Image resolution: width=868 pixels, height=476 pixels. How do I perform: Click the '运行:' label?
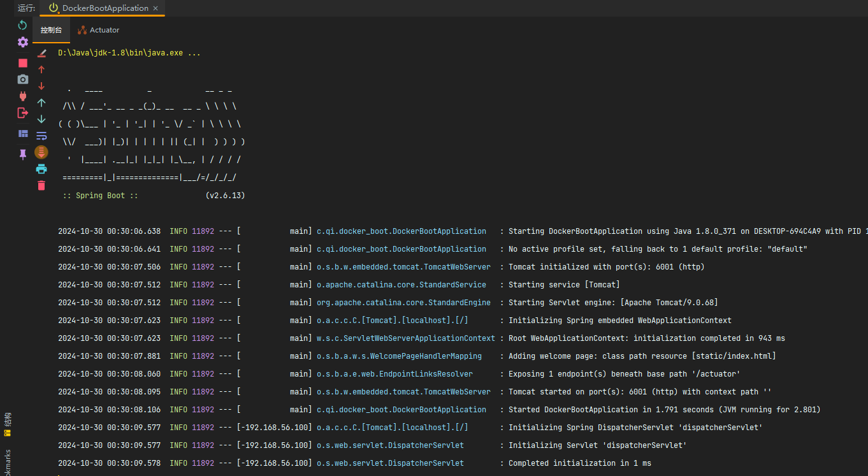point(26,8)
